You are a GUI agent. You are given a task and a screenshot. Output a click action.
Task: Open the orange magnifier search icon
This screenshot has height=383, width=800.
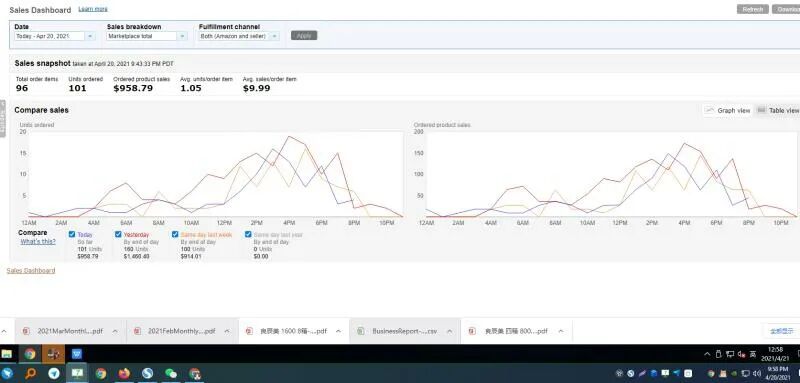pos(31,374)
